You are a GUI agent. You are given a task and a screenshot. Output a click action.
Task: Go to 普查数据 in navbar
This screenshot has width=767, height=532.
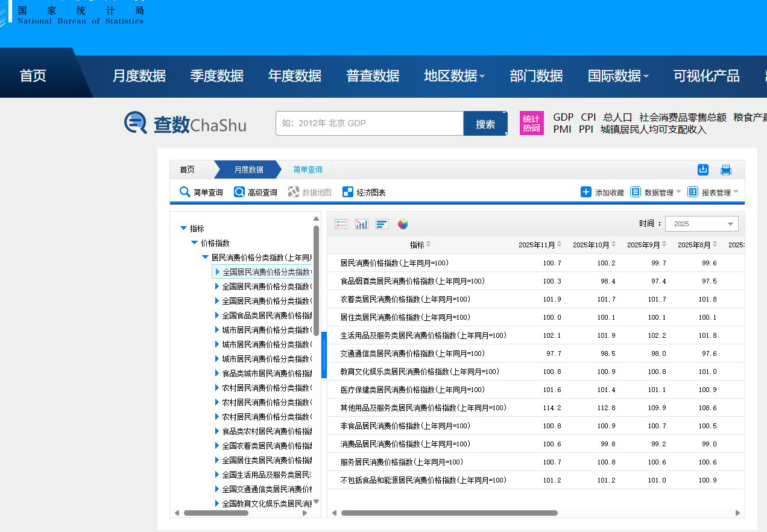click(373, 76)
